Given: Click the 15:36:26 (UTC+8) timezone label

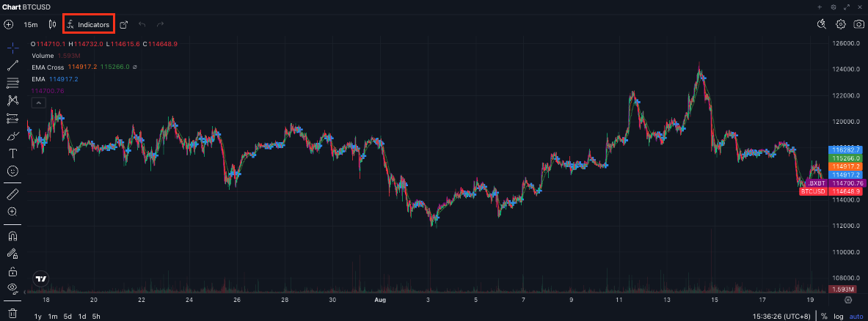Looking at the screenshot, I should click(x=783, y=317).
